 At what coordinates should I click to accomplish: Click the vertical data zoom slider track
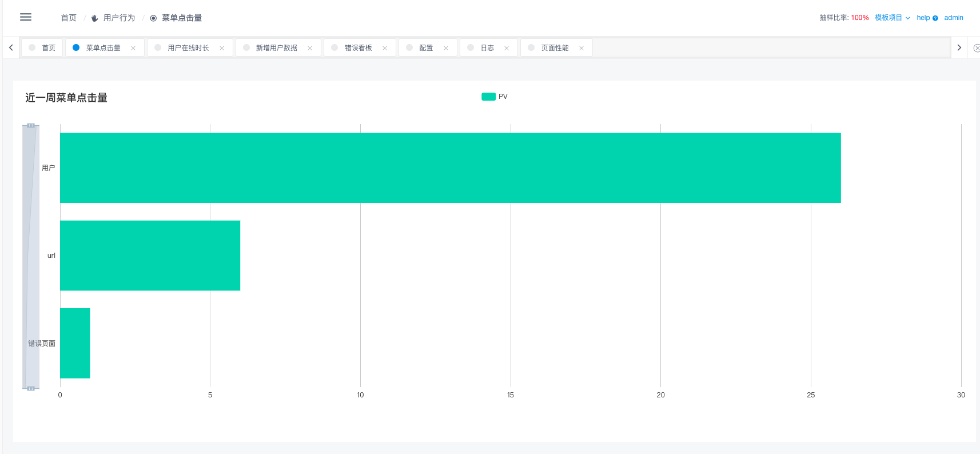point(31,257)
